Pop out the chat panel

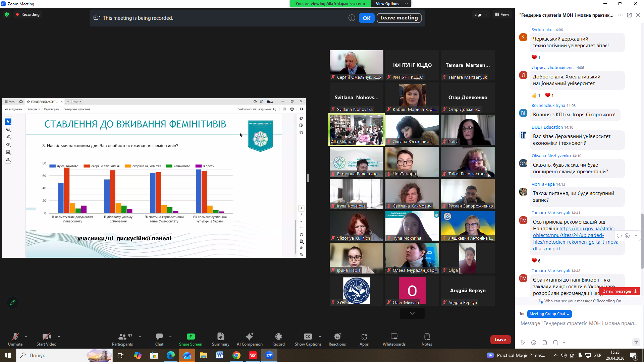click(x=629, y=15)
